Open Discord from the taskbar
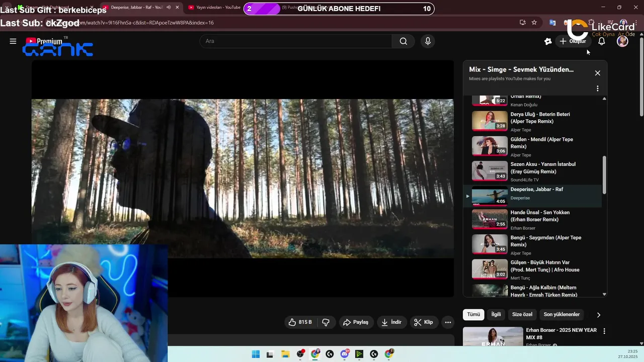 coord(345,354)
